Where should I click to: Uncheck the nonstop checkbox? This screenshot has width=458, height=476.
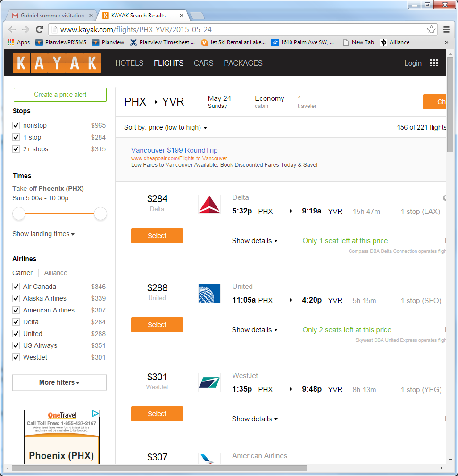(16, 126)
